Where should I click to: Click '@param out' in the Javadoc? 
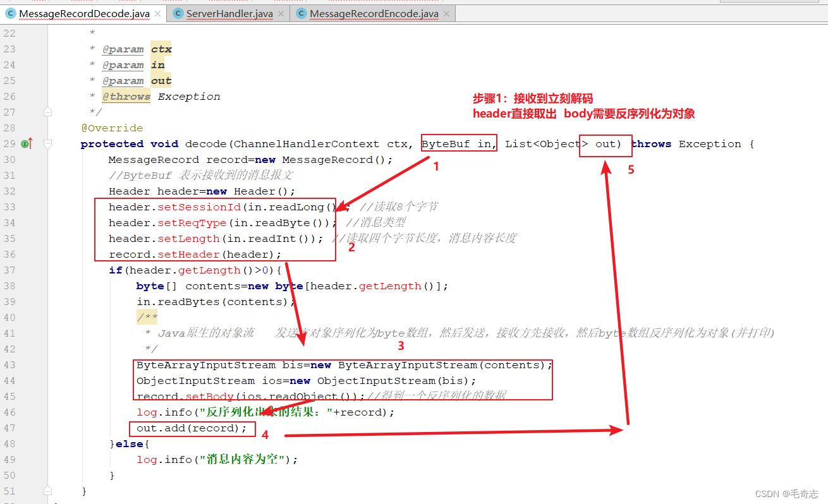137,81
